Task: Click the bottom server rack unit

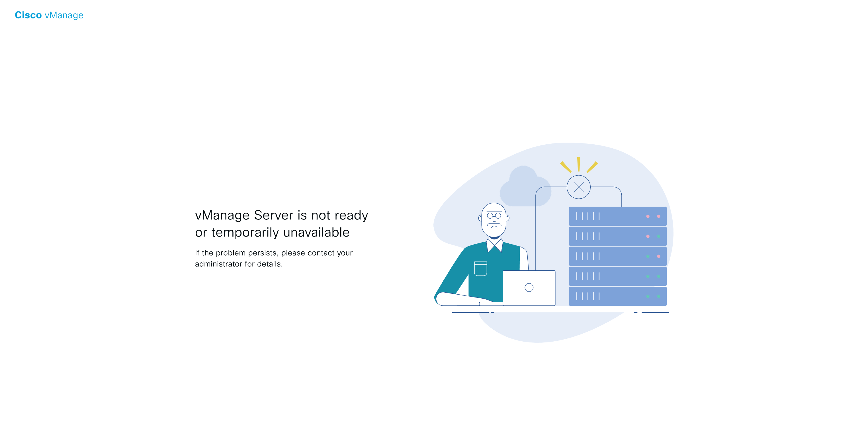Action: tap(617, 296)
